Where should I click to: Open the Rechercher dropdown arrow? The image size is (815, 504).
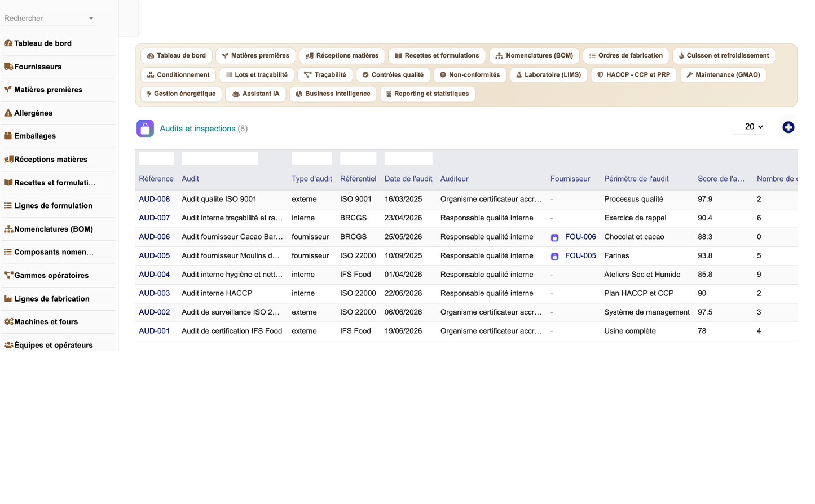(x=91, y=19)
